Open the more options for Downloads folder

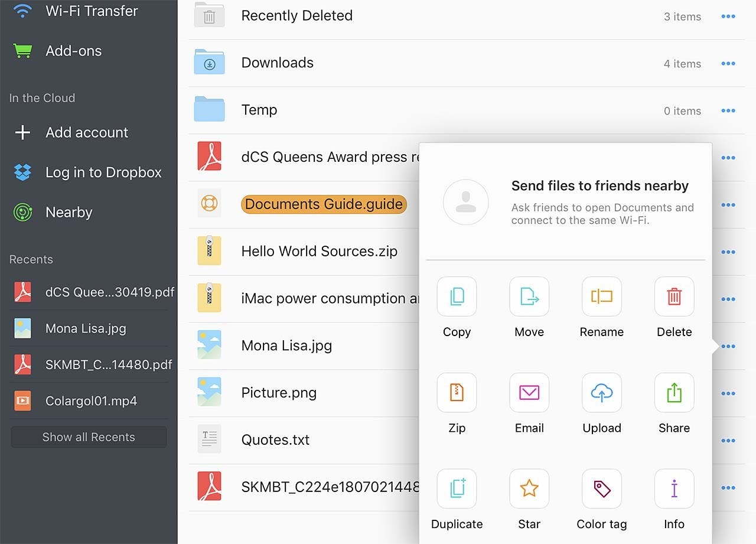coord(728,64)
